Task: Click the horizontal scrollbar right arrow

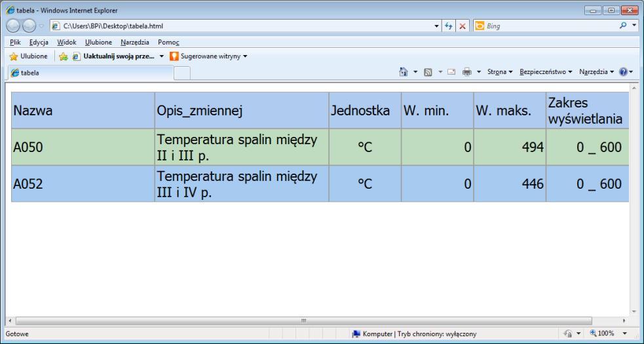Action: [624, 320]
